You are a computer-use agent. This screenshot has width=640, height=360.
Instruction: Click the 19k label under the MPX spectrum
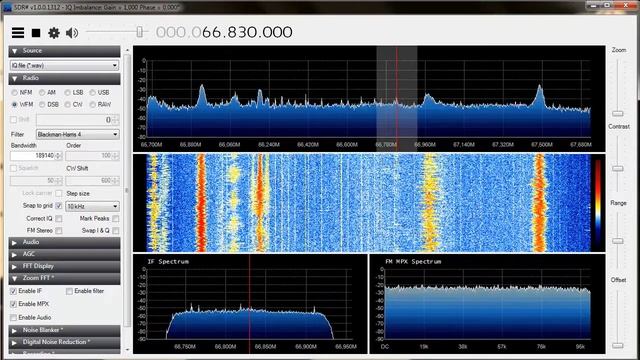point(424,347)
